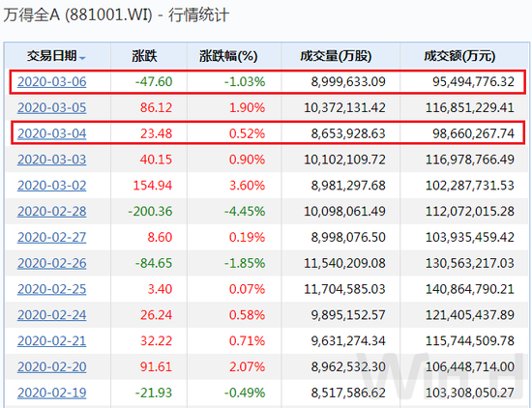Select percent change 2.07%

point(247,366)
